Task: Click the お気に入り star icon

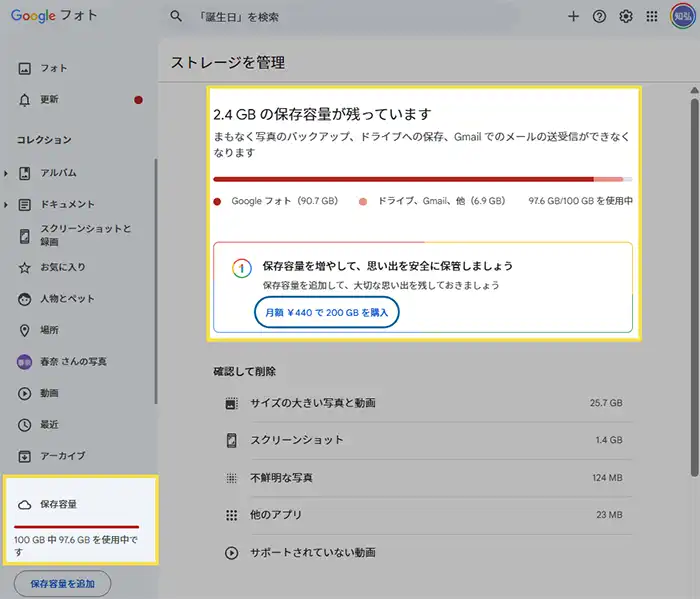Action: 25,268
